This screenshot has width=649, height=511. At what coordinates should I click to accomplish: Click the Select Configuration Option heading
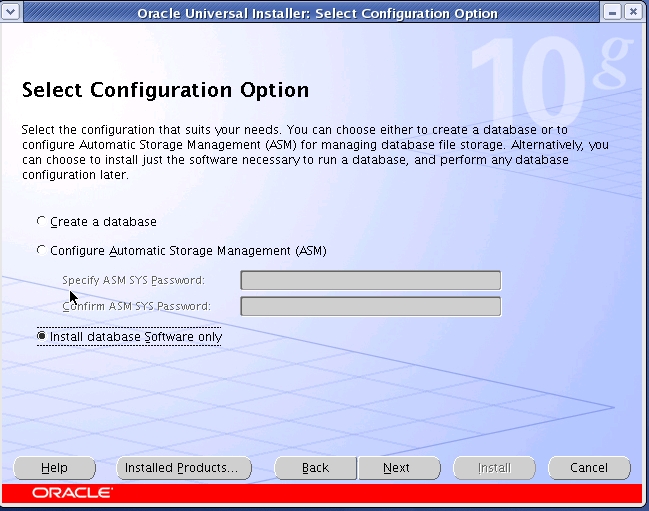click(x=166, y=90)
